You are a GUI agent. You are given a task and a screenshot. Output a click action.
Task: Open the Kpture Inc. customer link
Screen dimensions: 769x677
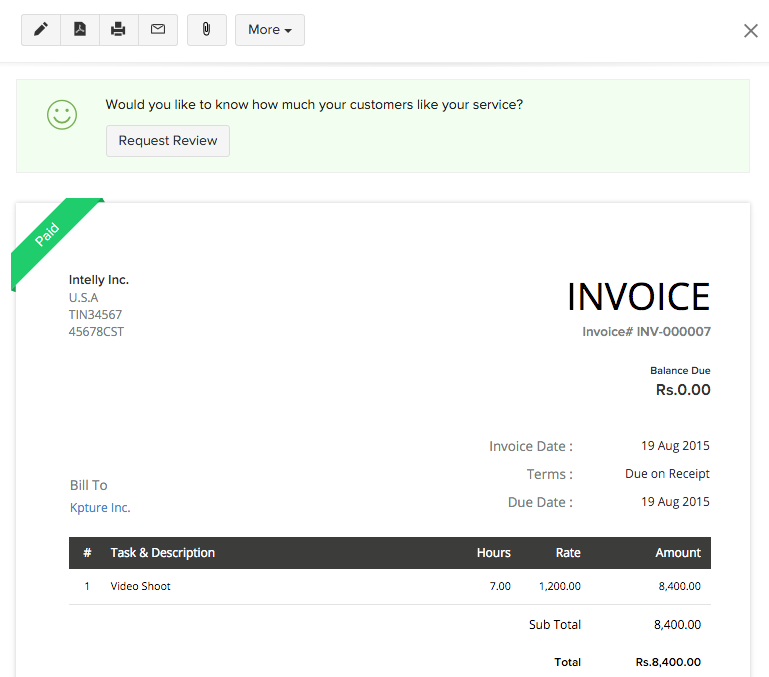click(x=100, y=508)
